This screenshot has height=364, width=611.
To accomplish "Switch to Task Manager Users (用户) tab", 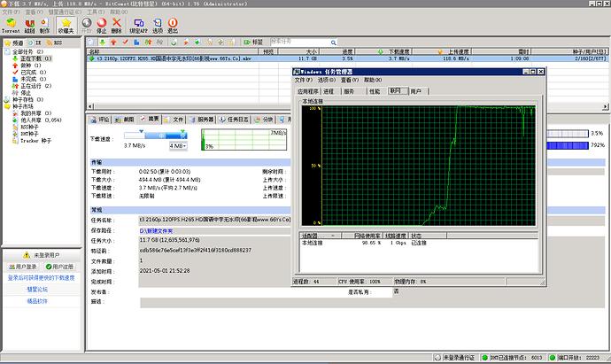I will 416,91.
